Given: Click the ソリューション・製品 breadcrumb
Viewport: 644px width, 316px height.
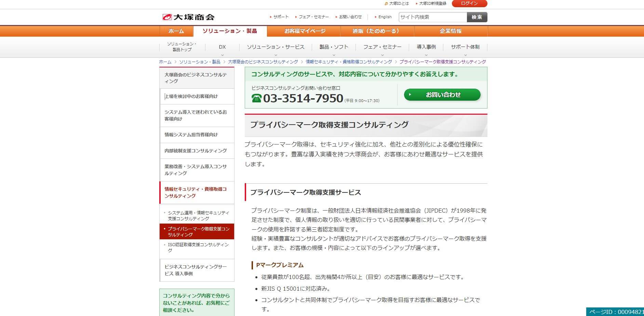Looking at the screenshot, I should pyautogui.click(x=200, y=62).
